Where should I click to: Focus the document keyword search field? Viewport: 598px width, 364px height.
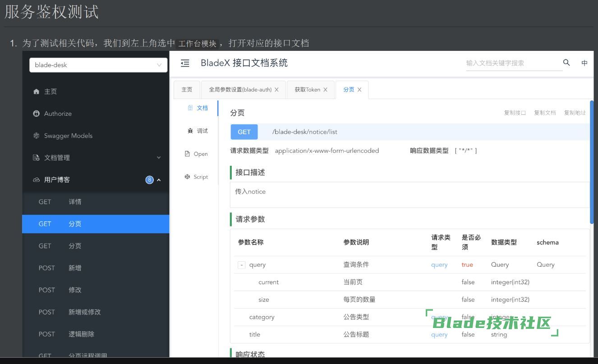coord(514,63)
